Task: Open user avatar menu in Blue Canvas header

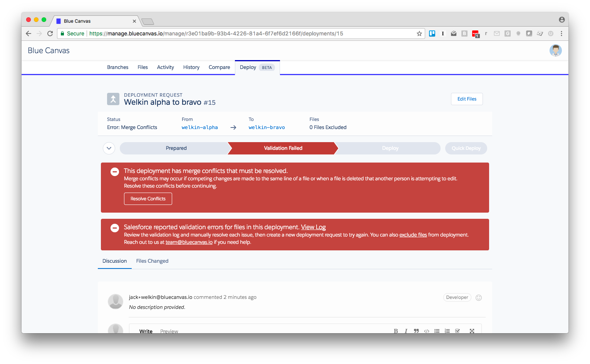Action: tap(556, 50)
